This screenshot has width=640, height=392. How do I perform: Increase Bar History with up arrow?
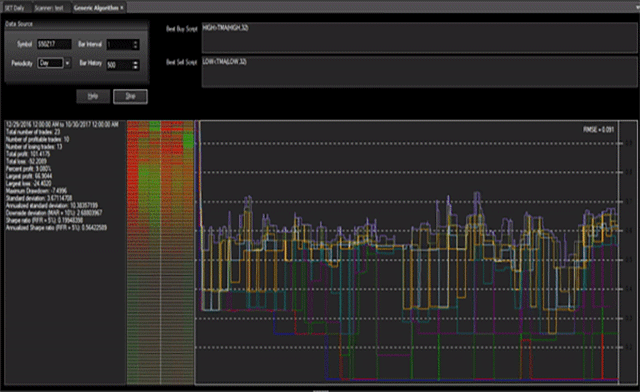tap(136, 62)
